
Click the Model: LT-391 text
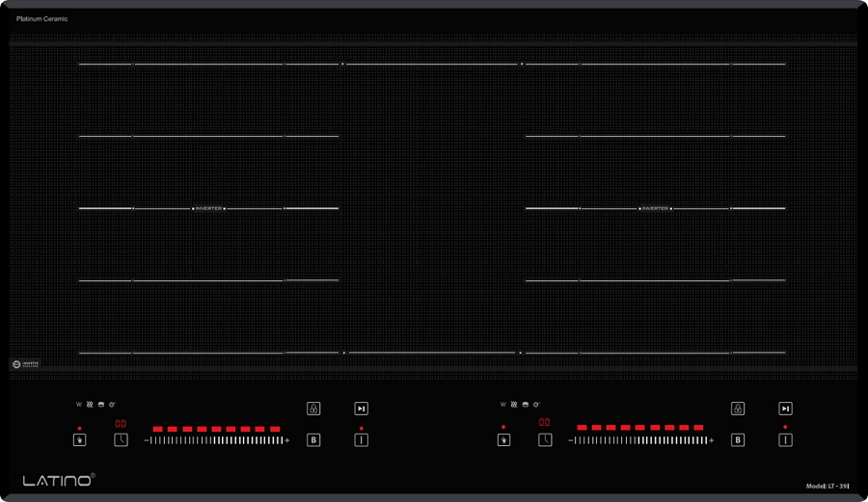click(x=827, y=486)
